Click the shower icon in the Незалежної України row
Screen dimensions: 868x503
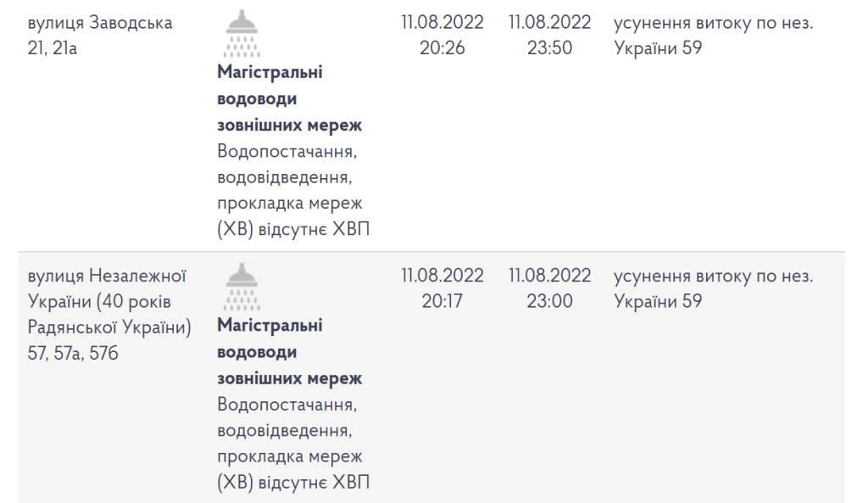243,287
